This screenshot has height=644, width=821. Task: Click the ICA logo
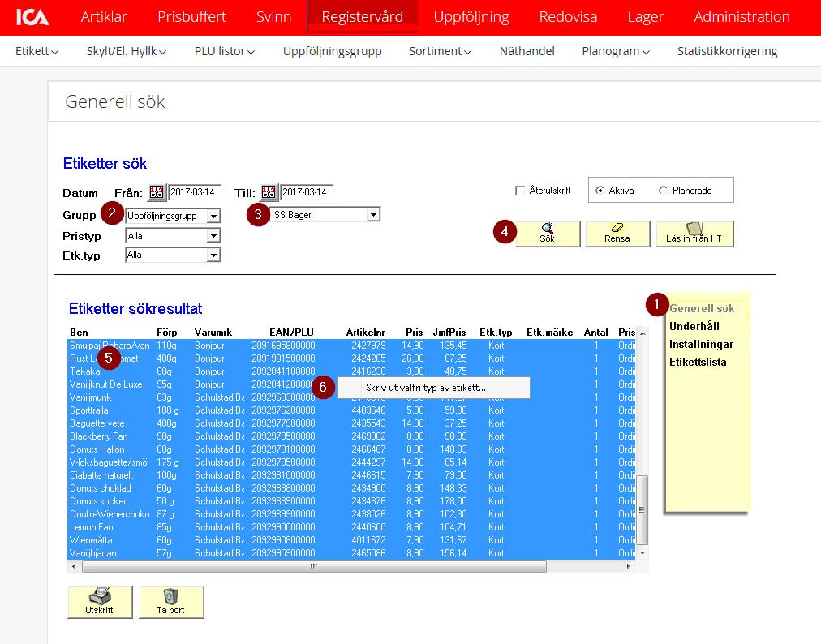32,17
